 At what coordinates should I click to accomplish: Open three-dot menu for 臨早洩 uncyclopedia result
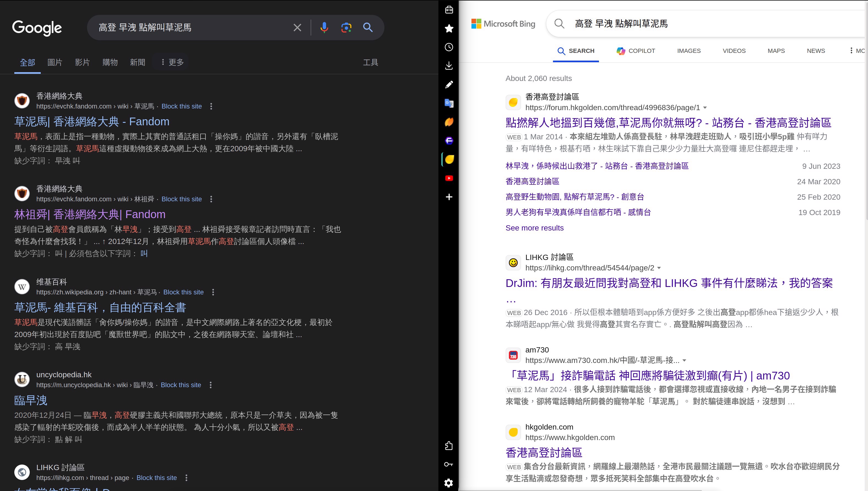click(210, 385)
